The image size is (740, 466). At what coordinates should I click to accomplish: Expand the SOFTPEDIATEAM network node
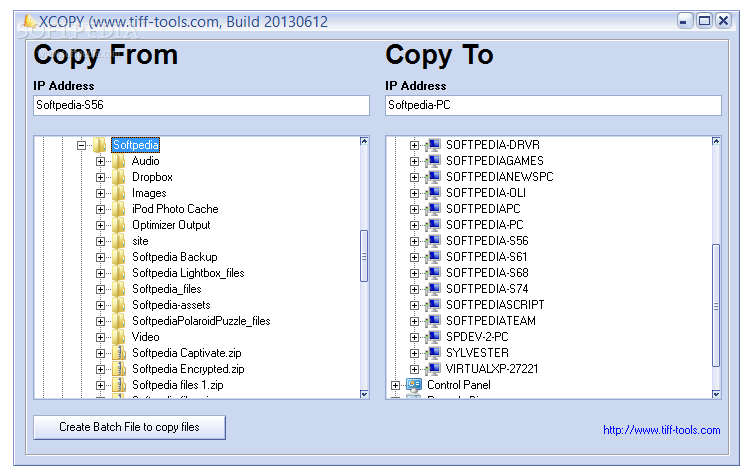click(414, 322)
